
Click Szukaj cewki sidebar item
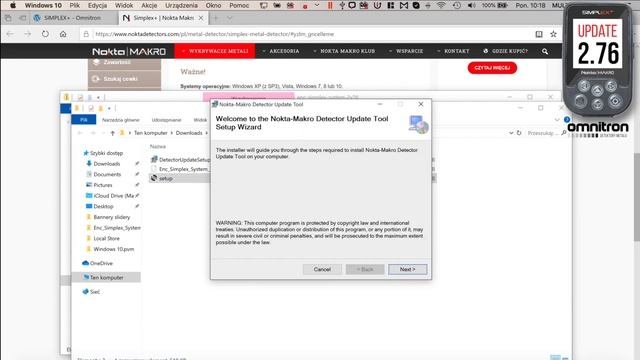(x=124, y=79)
